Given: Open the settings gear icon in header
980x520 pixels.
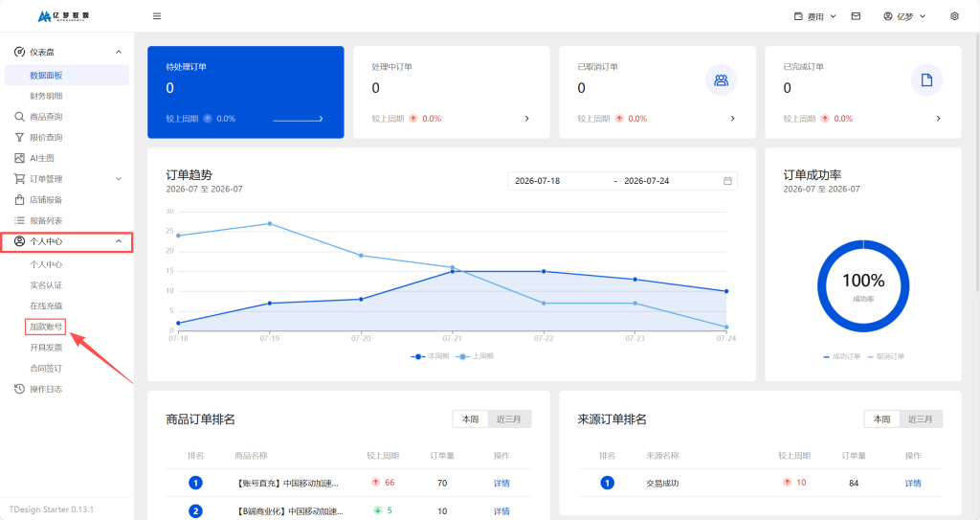Looking at the screenshot, I should click(954, 16).
